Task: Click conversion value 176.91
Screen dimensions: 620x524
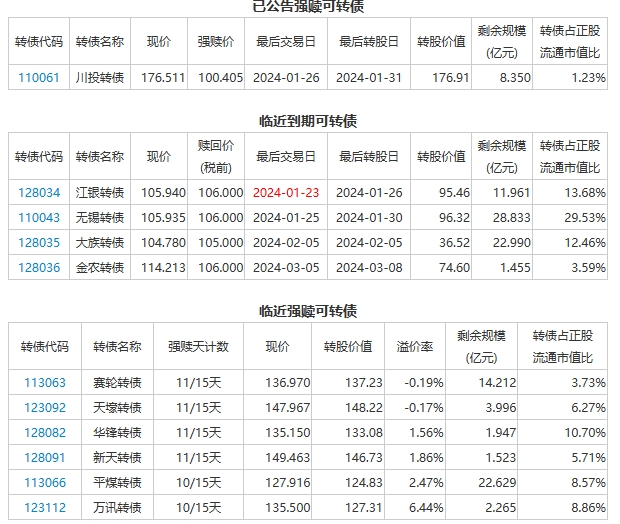Action: pyautogui.click(x=451, y=78)
